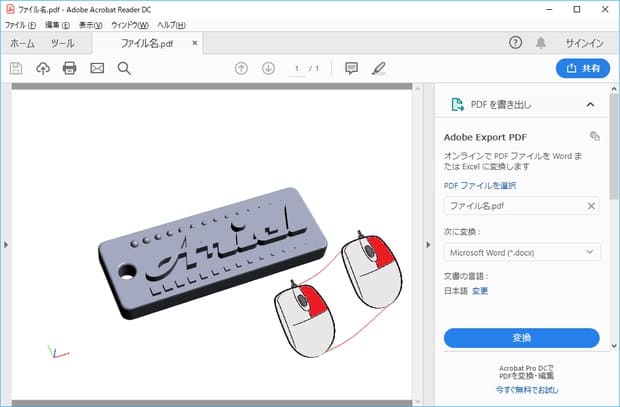Switch to the ホーム tab

[22, 43]
